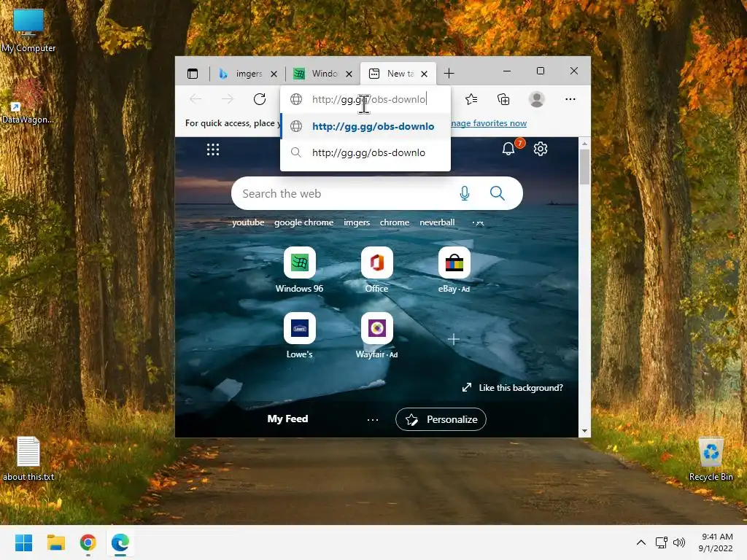Click the manage favorites now link

point(488,123)
